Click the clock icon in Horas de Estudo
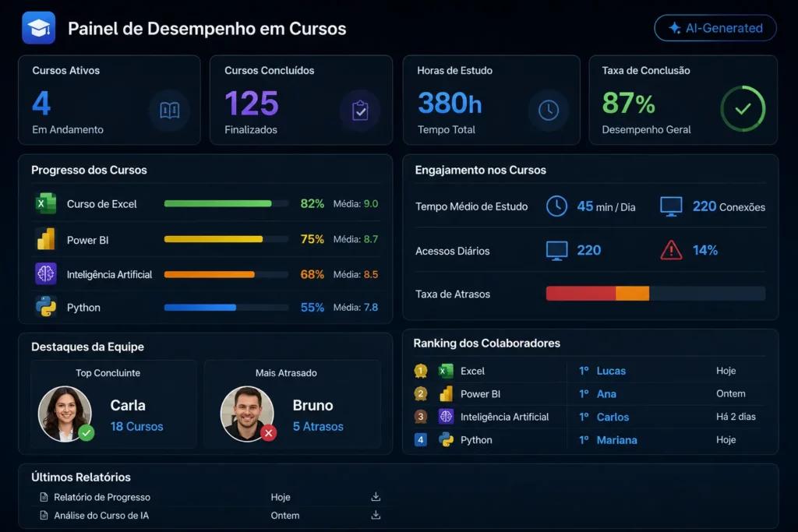Image resolution: width=798 pixels, height=532 pixels. click(548, 110)
